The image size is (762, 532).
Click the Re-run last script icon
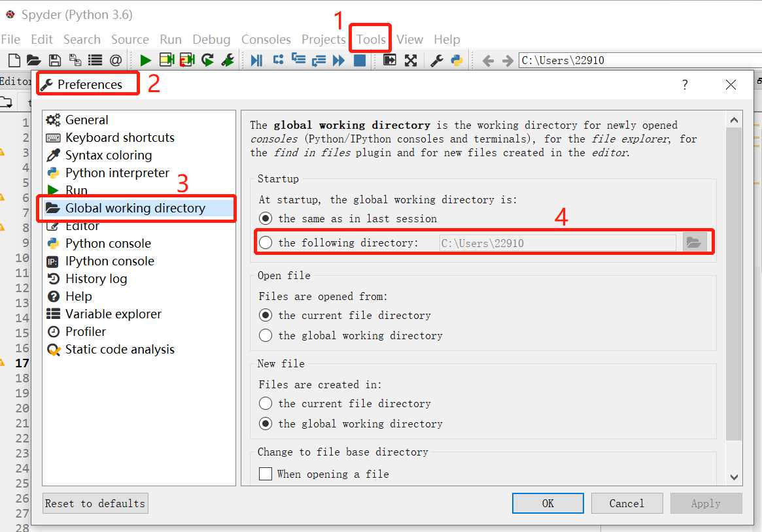tap(207, 60)
